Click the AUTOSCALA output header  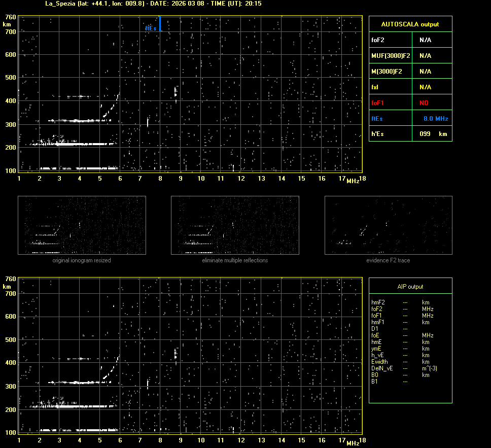(410, 24)
